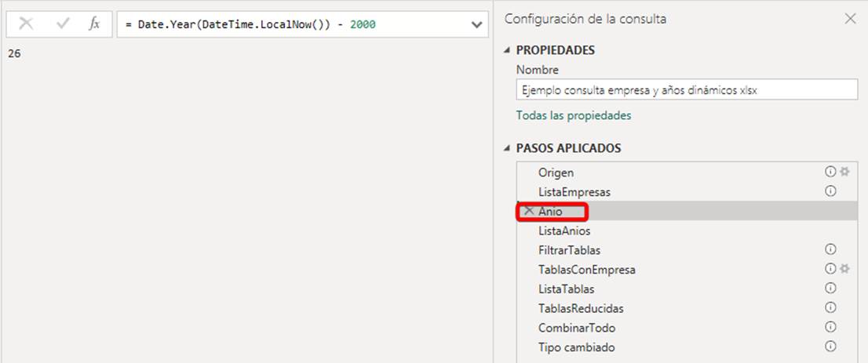Delete the Anio step with its X icon
Screen dimensions: 868x363
tap(529, 211)
